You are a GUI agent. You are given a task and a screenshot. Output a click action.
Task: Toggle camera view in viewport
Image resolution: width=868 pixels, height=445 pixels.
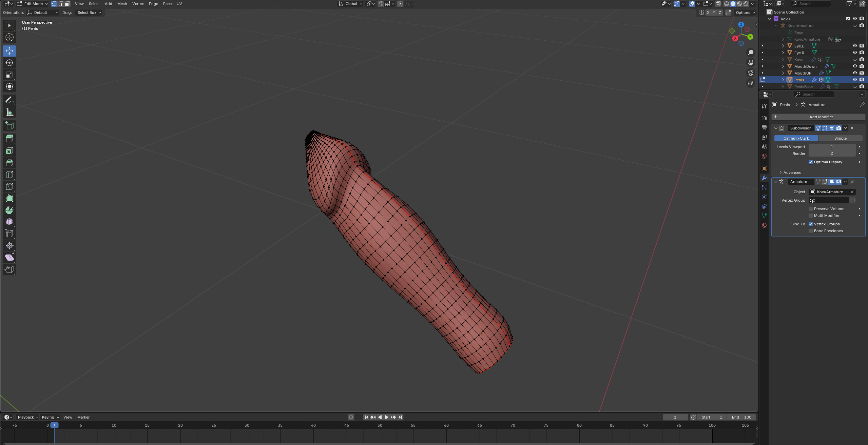(x=751, y=73)
